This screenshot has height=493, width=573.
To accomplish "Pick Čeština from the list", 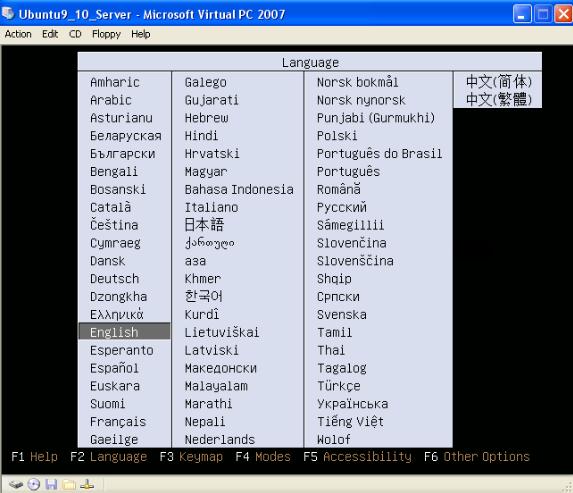I will point(114,225).
